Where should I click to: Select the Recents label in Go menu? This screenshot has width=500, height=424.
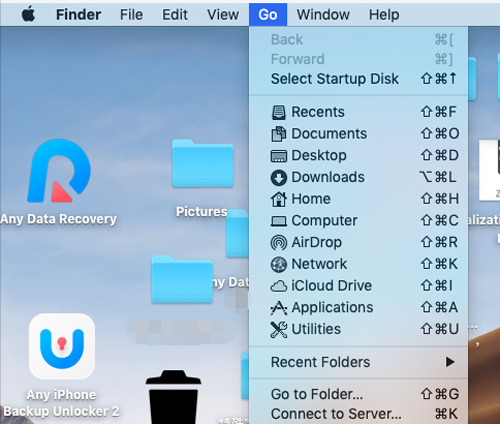pyautogui.click(x=318, y=112)
